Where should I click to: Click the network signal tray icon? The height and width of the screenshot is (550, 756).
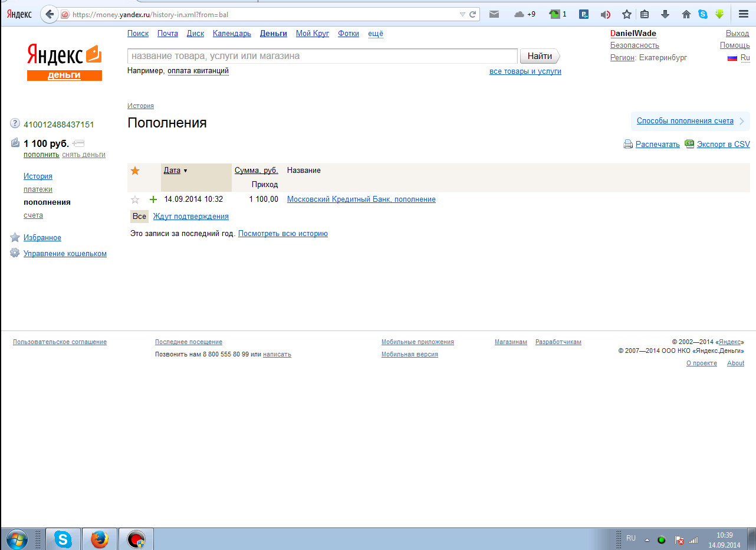[x=693, y=539]
